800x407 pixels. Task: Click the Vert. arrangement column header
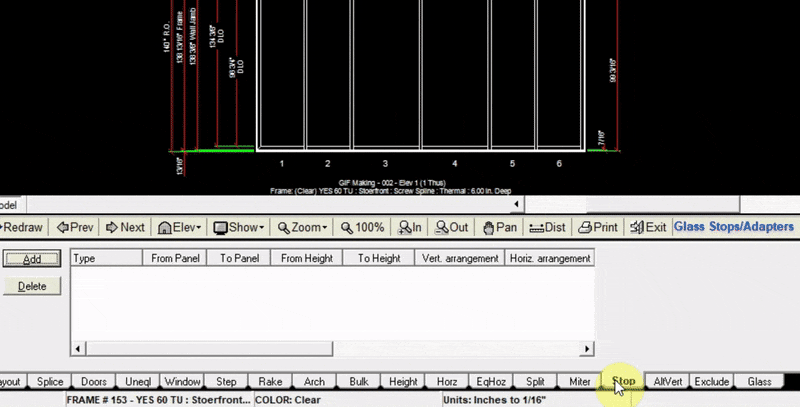click(460, 259)
